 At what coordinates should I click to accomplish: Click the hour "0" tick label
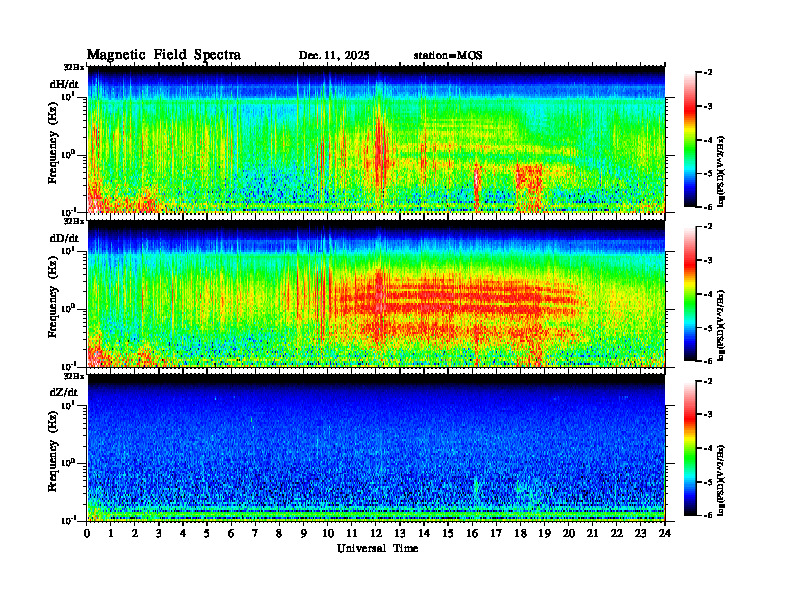coord(87,534)
